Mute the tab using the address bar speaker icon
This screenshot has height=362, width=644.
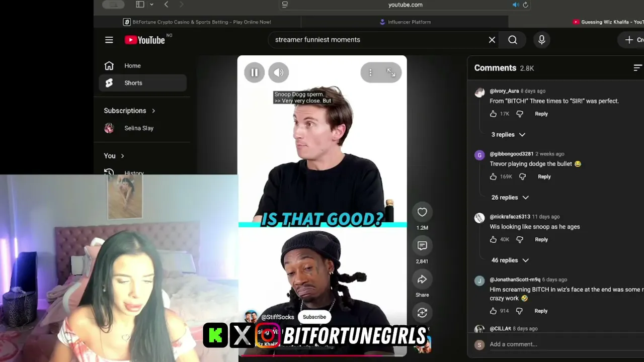click(516, 5)
